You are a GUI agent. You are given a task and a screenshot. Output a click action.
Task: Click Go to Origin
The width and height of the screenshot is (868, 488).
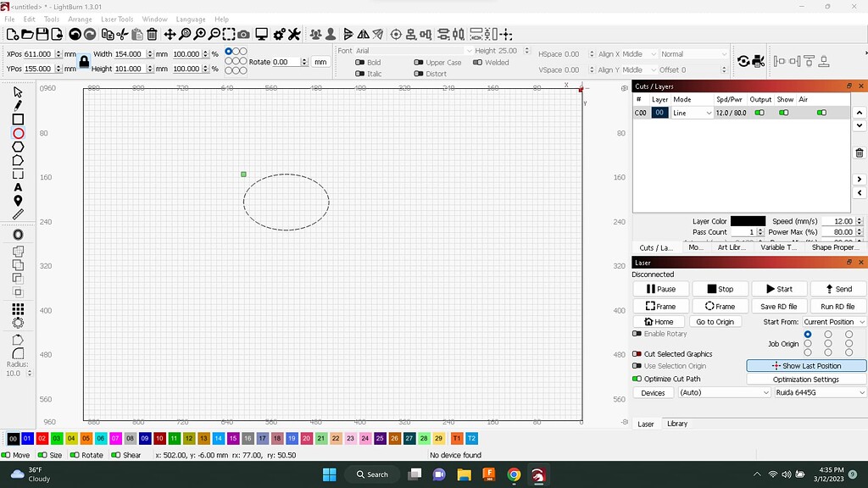click(715, 321)
